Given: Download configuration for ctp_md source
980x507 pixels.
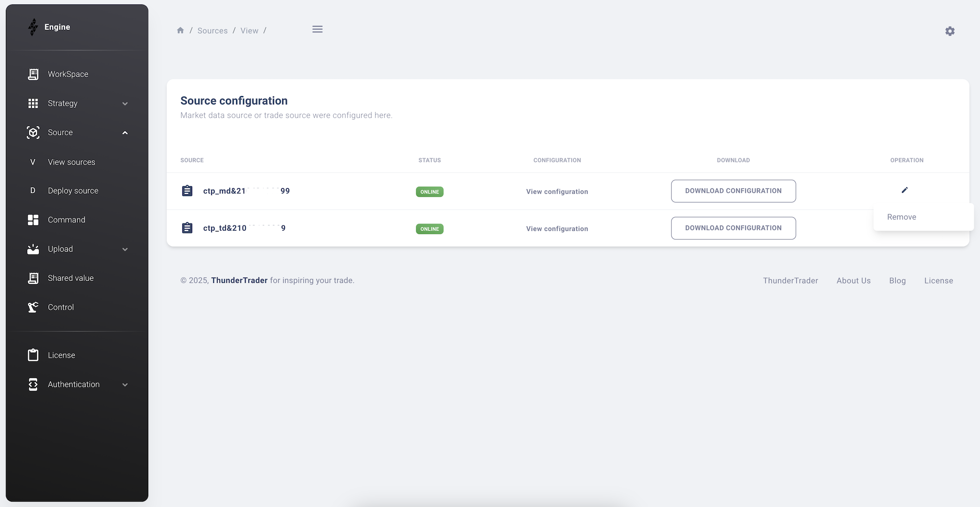Looking at the screenshot, I should click(x=733, y=191).
